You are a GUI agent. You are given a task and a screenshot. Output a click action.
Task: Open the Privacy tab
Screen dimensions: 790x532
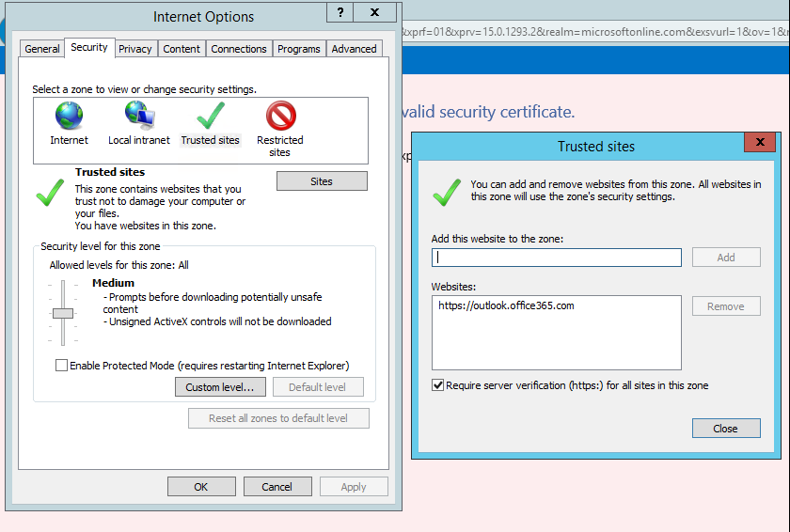click(x=135, y=49)
